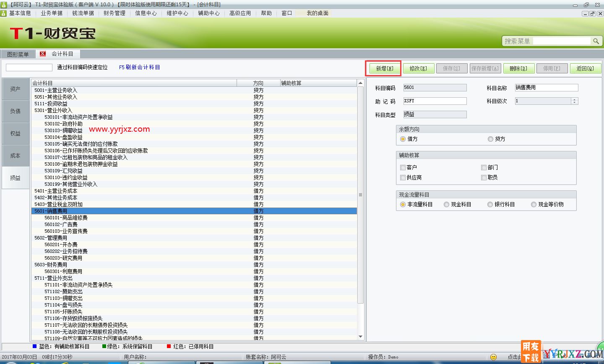Image resolution: width=604 pixels, height=364 pixels.
Task: Click account list scrollbar up arrow
Action: (x=360, y=83)
